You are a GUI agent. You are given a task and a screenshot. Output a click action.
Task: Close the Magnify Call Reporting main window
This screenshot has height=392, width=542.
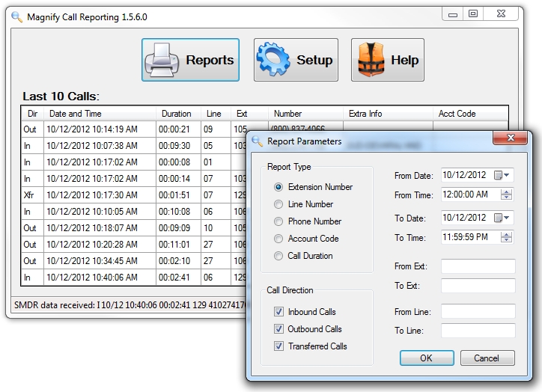501,13
